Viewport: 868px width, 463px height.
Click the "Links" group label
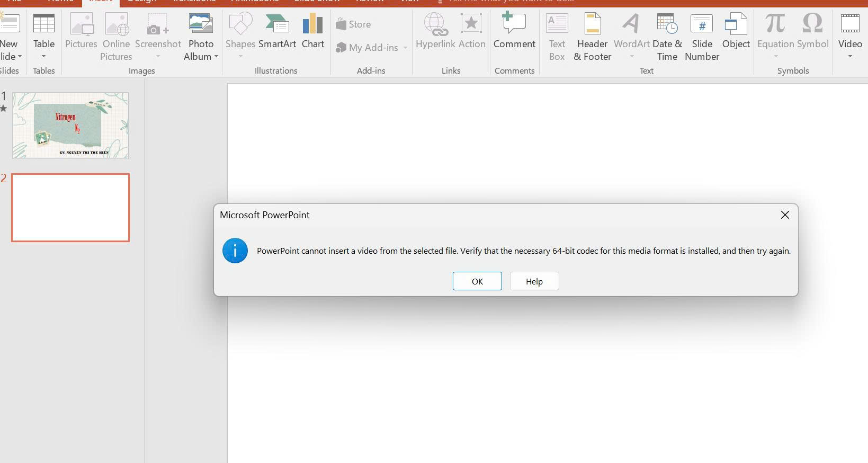coord(451,70)
